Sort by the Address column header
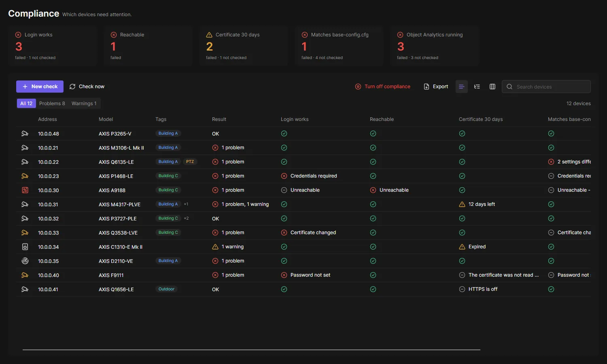Viewport: 607px width, 364px height. tap(47, 119)
